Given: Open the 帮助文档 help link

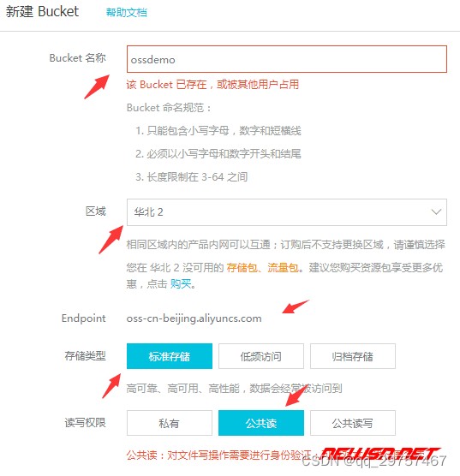Looking at the screenshot, I should click(x=127, y=13).
